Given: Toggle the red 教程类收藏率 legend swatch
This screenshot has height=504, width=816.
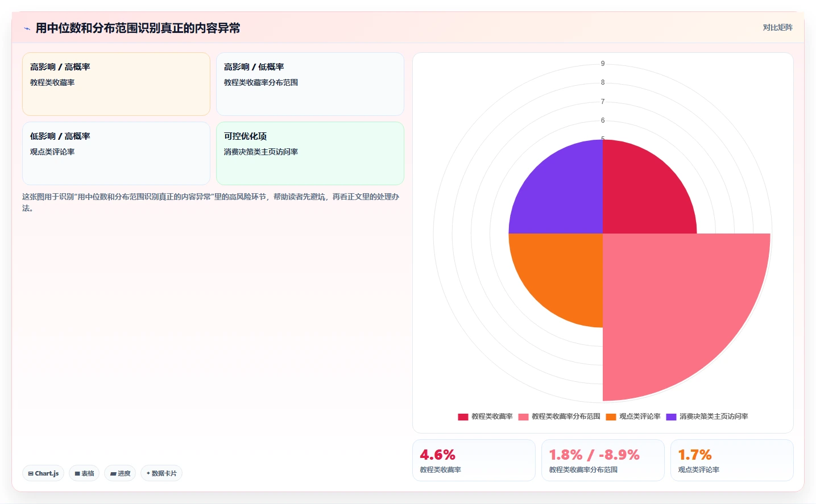Looking at the screenshot, I should 463,416.
